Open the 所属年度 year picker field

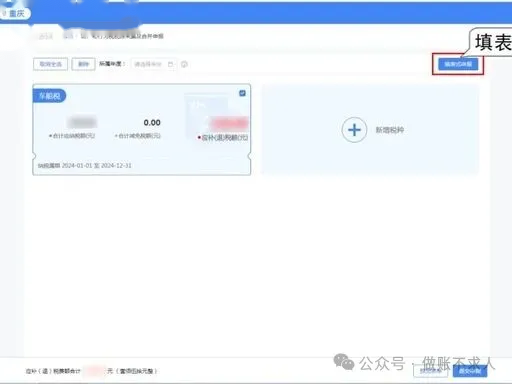(154, 64)
